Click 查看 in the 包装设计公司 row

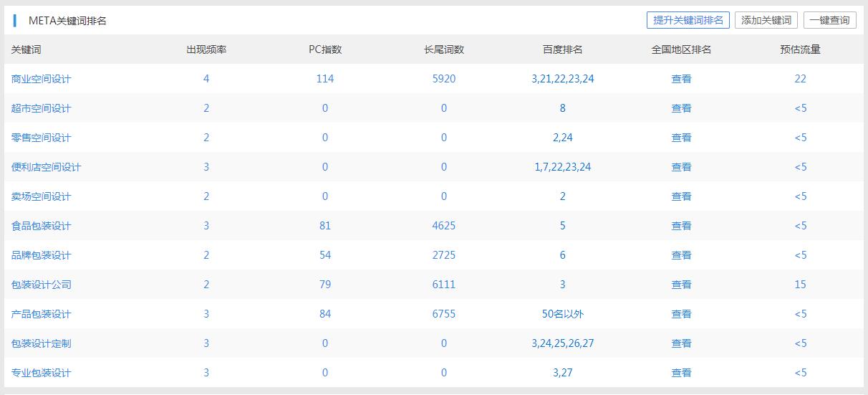tap(681, 285)
